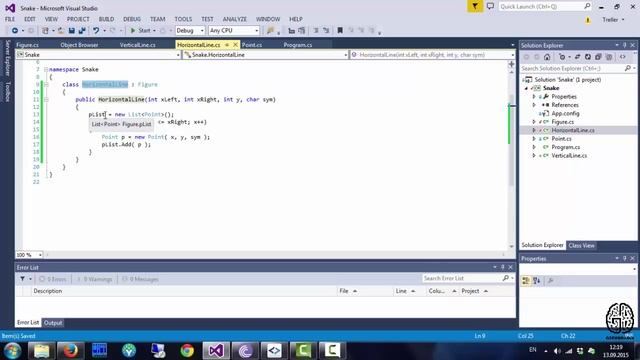Toggle the 0 Errors filter button

click(x=53, y=279)
